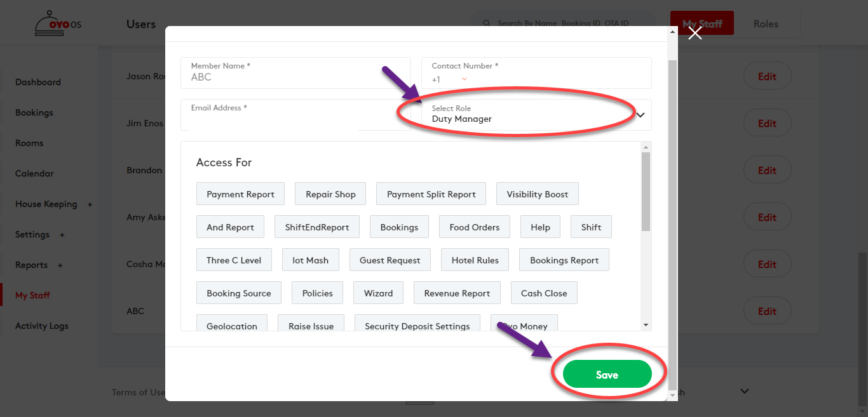Close the modal with the X icon
The height and width of the screenshot is (417, 868).
[695, 33]
